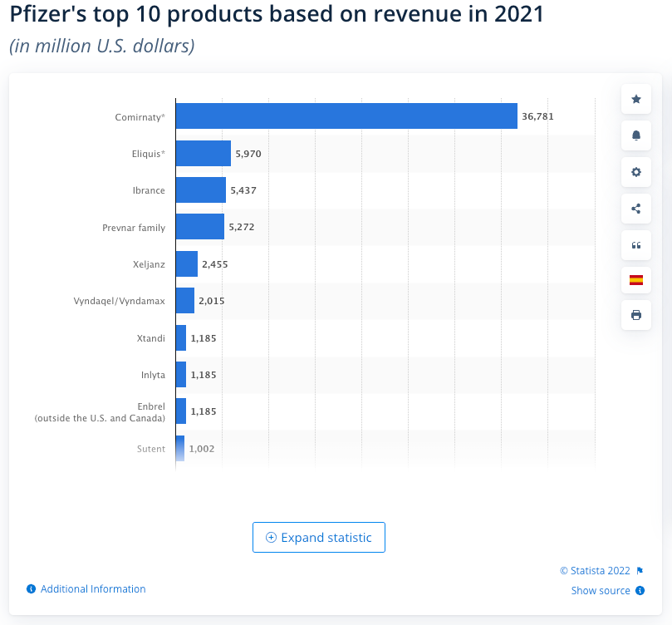672x625 pixels.
Task: Click the Prevnar family bar
Action: (200, 226)
